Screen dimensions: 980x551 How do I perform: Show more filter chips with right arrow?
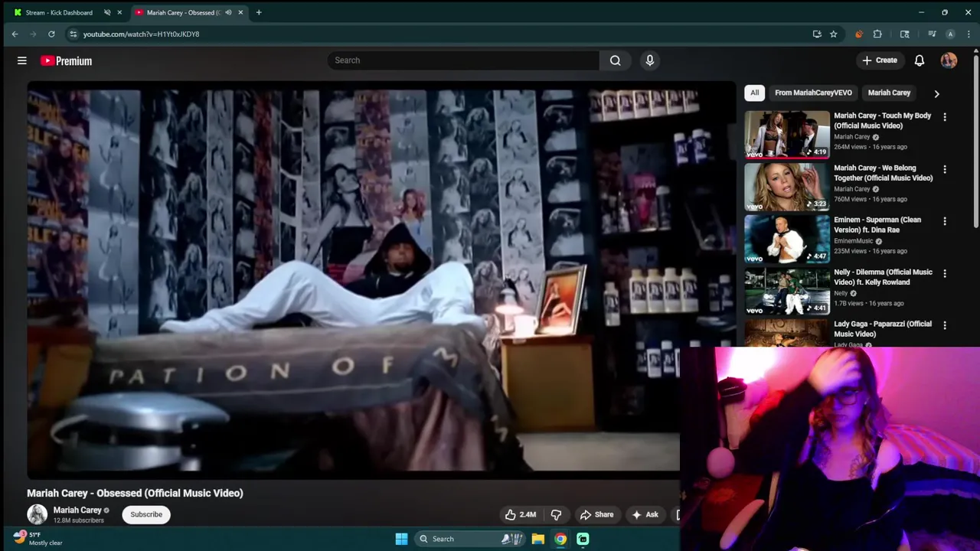936,93
